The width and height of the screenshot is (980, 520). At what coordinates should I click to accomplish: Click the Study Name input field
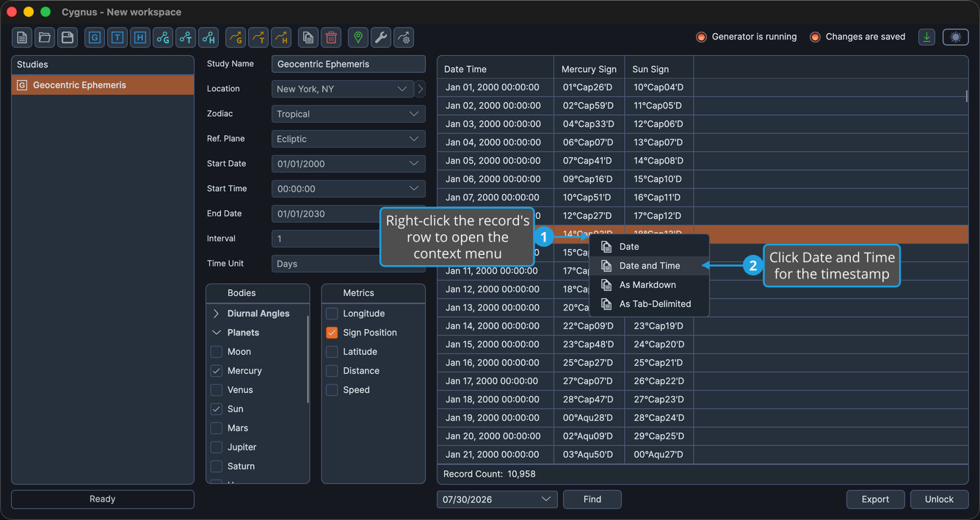pyautogui.click(x=349, y=64)
